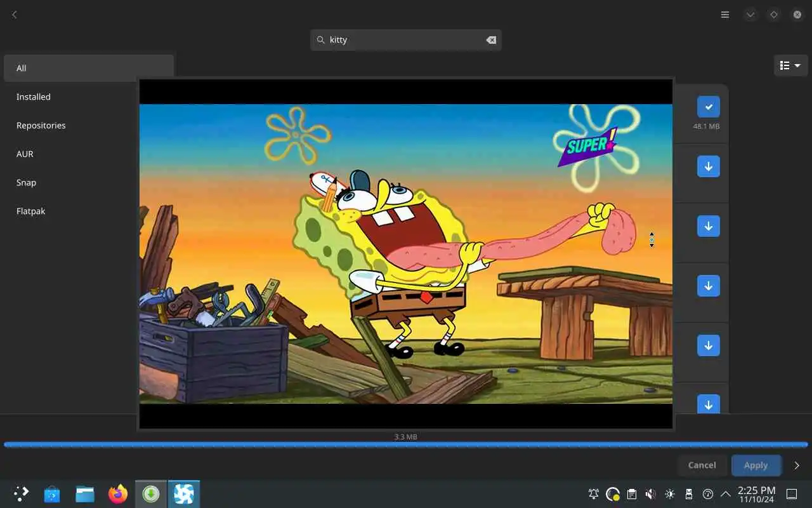The image size is (812, 508).
Task: Go back with the header arrow
Action: [x=14, y=15]
